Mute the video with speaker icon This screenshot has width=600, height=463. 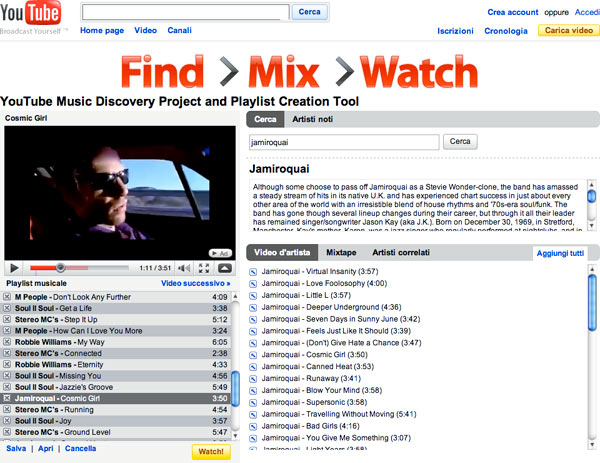[184, 268]
